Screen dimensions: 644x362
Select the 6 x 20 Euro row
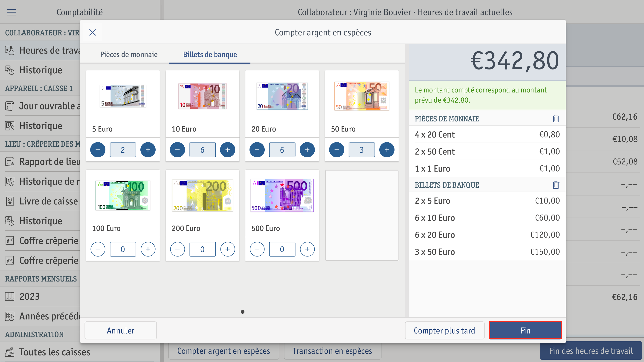click(487, 235)
